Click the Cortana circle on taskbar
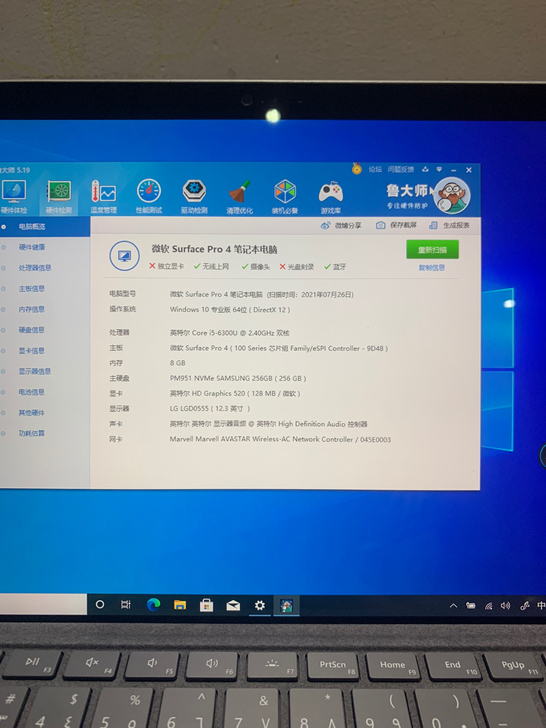Screen dimensions: 546x728 pyautogui.click(x=100, y=604)
